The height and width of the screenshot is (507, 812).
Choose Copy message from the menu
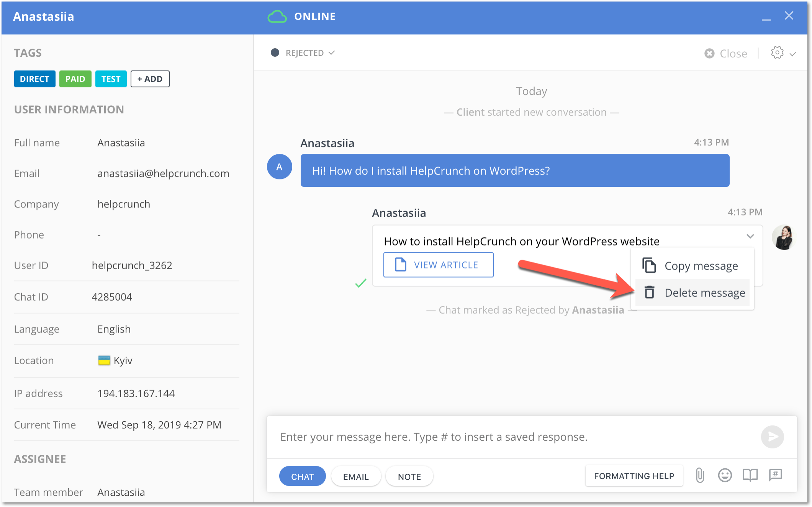tap(692, 265)
